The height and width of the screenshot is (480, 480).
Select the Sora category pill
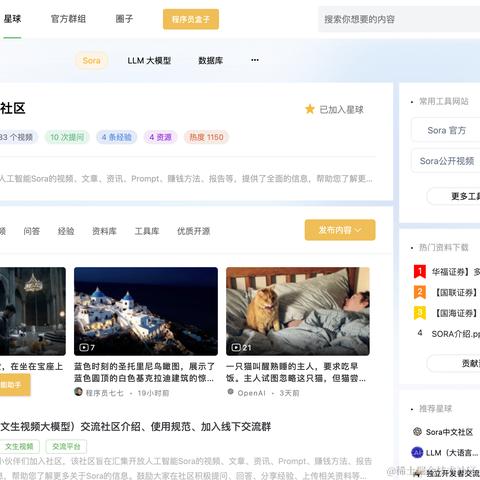coord(91,60)
